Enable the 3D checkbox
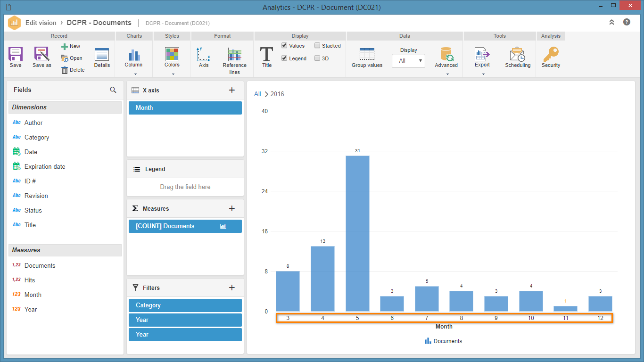 [x=317, y=58]
